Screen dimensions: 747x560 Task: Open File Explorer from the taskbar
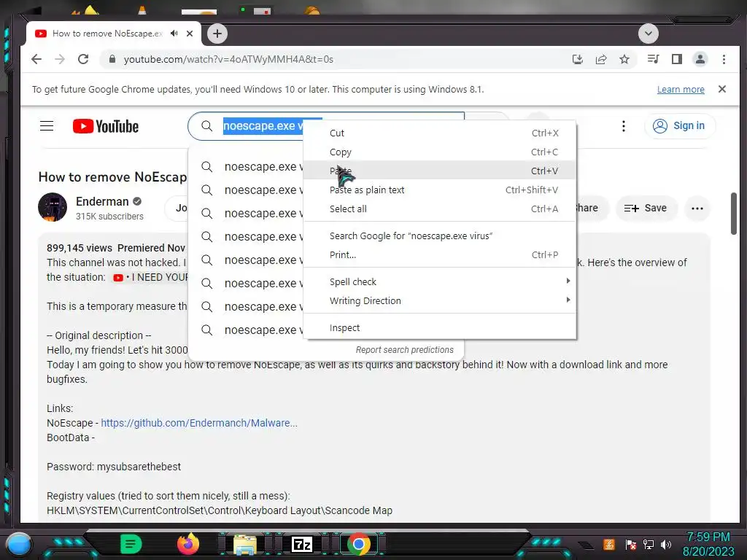[x=245, y=544]
